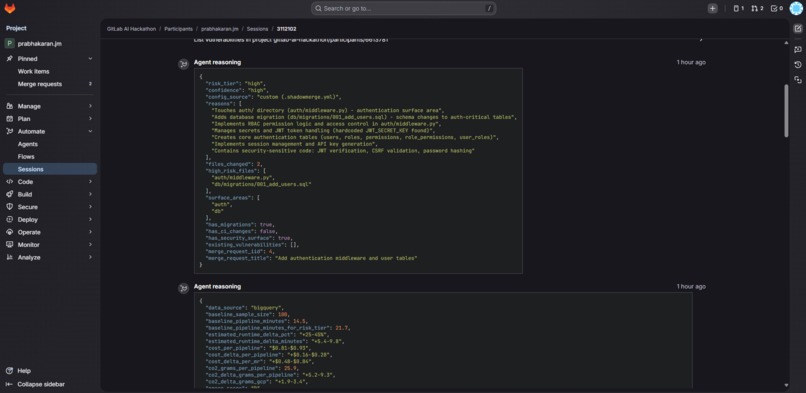This screenshot has height=393, width=806.
Task: Click the "data_source": "bigquery" line
Action: [x=244, y=308]
